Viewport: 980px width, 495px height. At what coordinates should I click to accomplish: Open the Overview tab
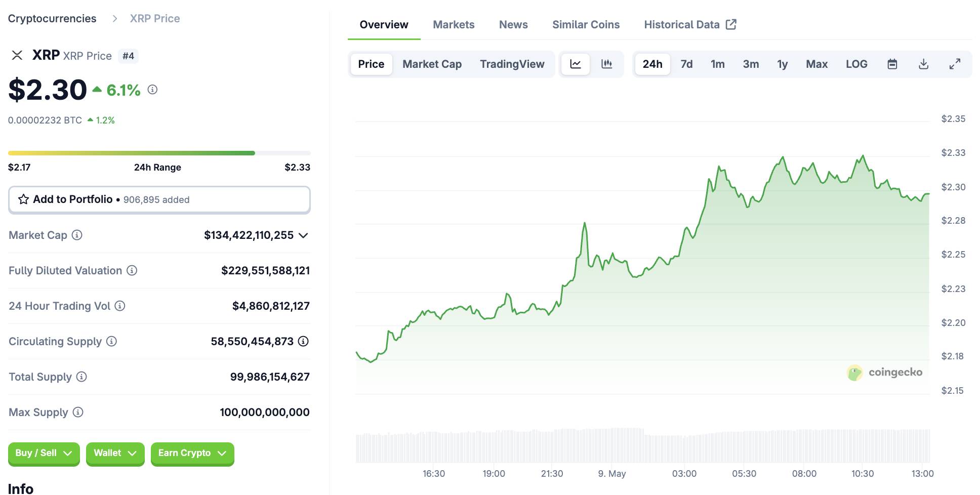click(384, 24)
